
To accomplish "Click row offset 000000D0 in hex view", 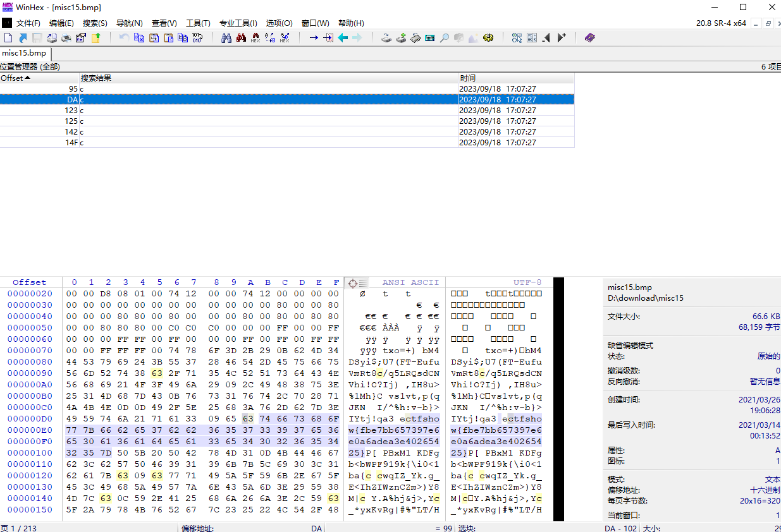I will (30, 419).
